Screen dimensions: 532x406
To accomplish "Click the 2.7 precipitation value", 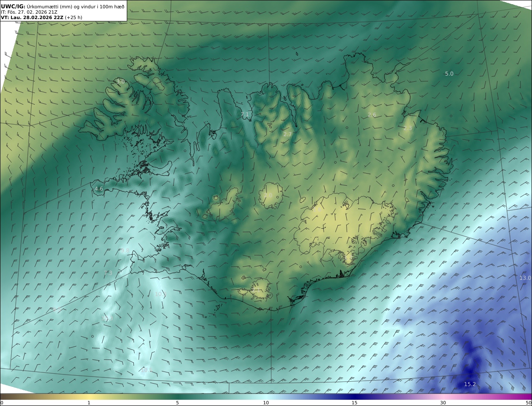I will [x=288, y=134].
